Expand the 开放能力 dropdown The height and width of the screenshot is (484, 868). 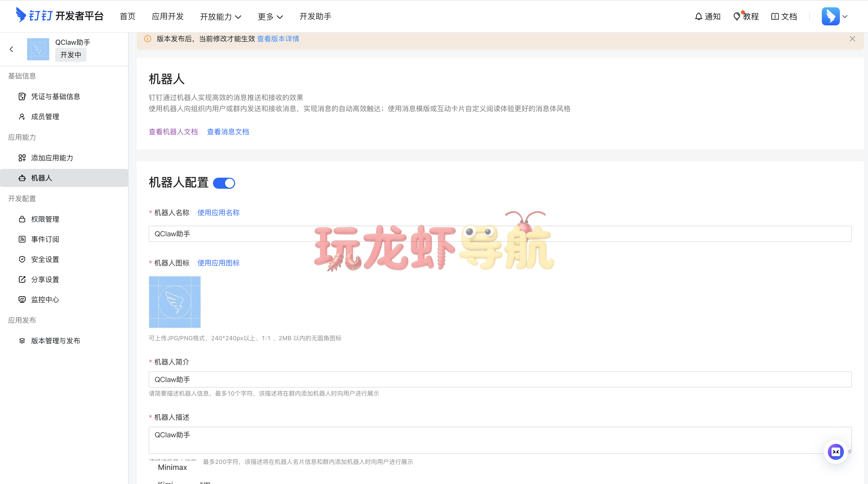pyautogui.click(x=220, y=17)
